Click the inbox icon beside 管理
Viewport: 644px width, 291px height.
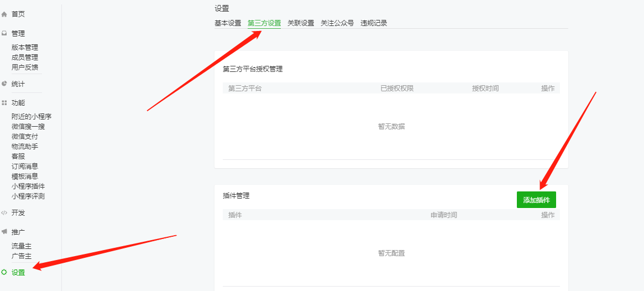pyautogui.click(x=4, y=33)
